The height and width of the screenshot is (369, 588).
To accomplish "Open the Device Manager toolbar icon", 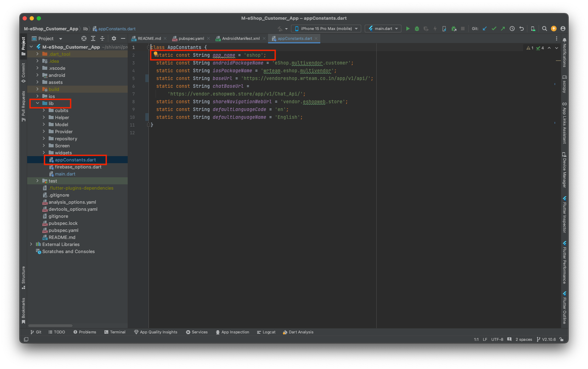I will point(533,29).
